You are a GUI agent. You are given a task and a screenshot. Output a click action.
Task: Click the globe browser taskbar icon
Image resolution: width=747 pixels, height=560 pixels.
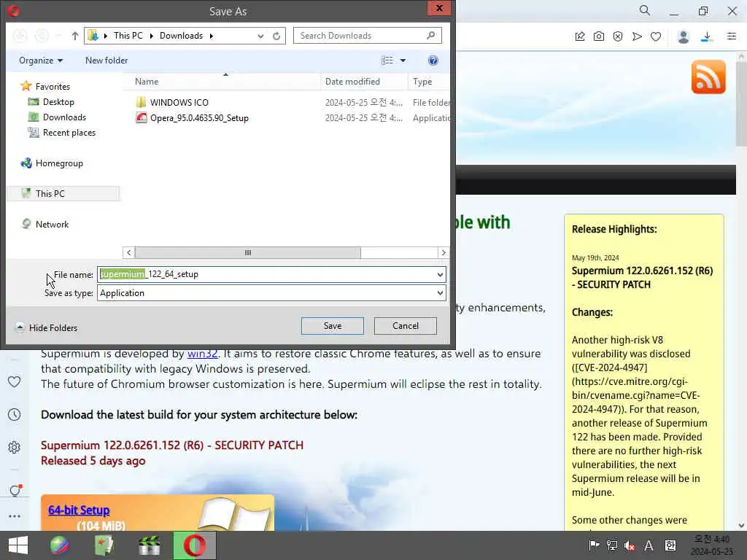click(60, 545)
